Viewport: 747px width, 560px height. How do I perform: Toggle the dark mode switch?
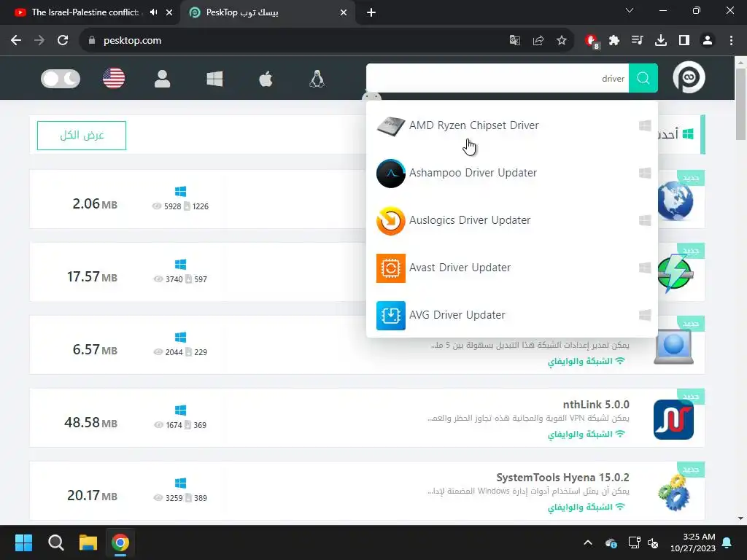61,79
